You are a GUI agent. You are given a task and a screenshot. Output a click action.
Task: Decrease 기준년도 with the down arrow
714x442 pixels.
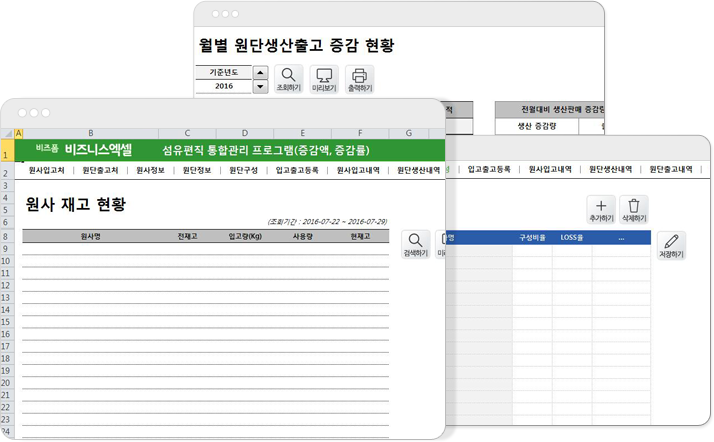(260, 87)
